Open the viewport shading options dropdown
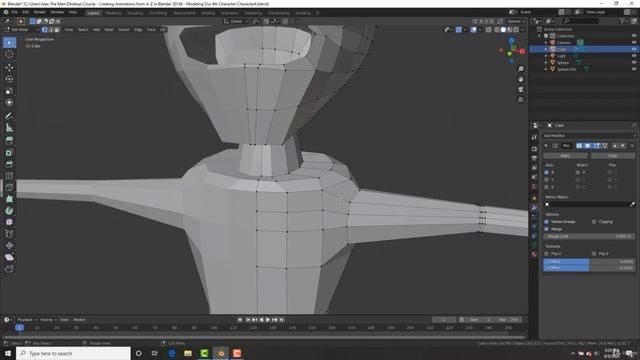The height and width of the screenshot is (360, 640). pyautogui.click(x=522, y=29)
